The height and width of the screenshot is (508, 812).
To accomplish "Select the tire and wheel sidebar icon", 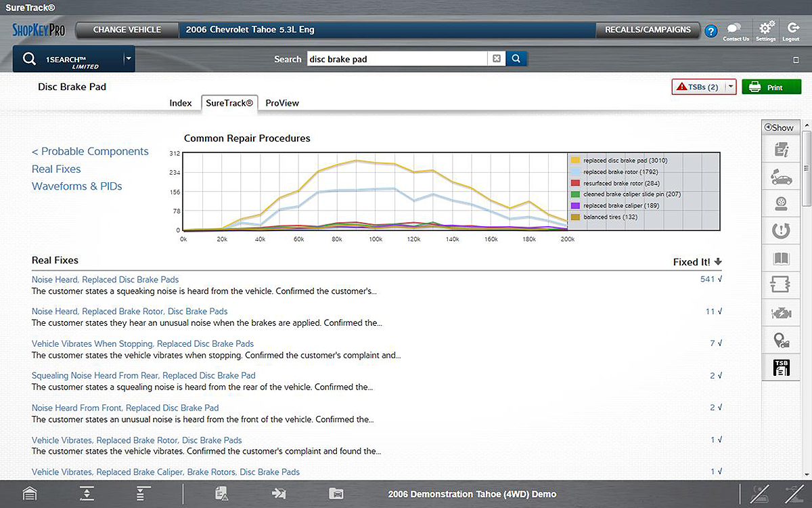I will (x=781, y=204).
